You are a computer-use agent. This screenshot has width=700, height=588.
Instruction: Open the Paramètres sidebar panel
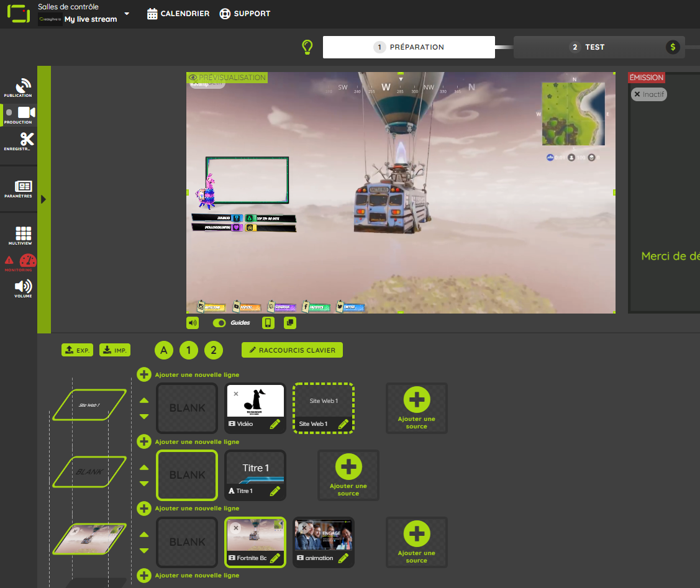click(x=19, y=189)
